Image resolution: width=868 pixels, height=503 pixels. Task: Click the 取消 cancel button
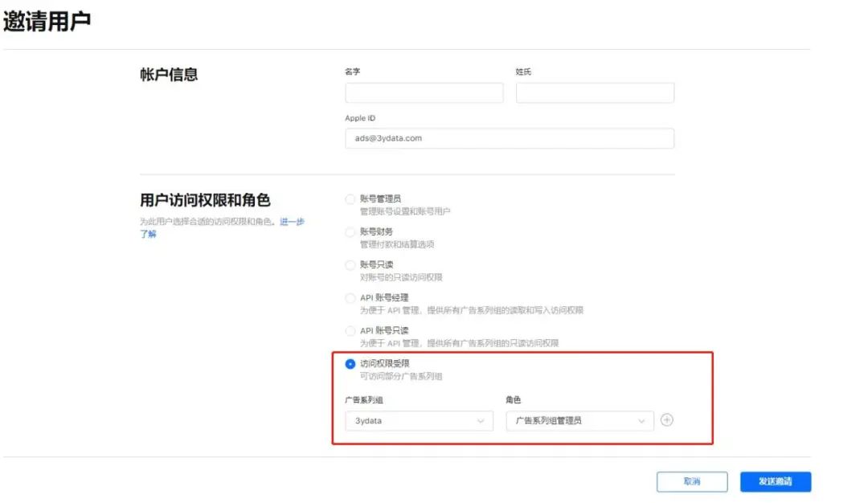click(x=692, y=481)
